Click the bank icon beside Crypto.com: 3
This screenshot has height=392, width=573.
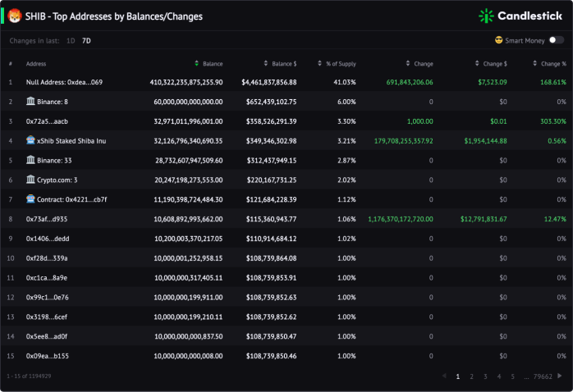(30, 180)
